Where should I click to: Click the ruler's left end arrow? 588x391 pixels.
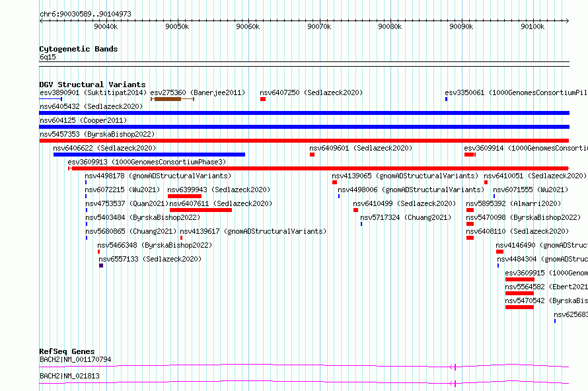[x=41, y=20]
